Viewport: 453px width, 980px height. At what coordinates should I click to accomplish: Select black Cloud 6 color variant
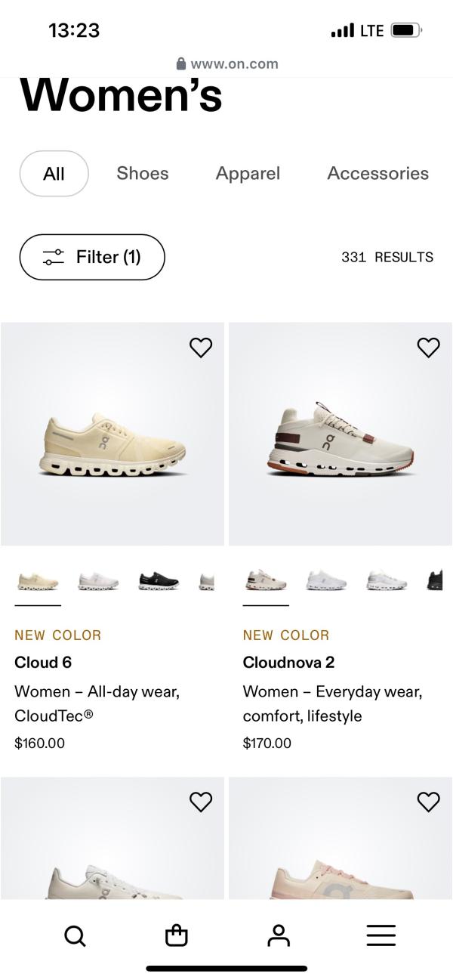coord(159,581)
